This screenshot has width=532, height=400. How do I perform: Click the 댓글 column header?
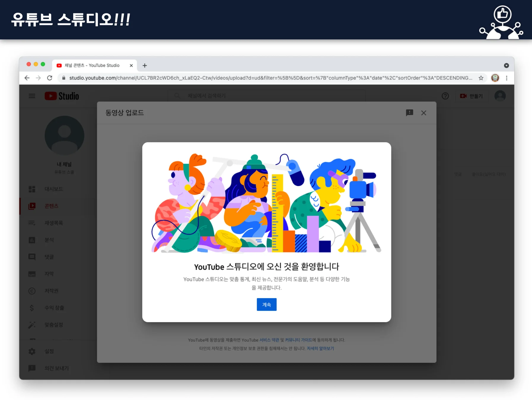[458, 174]
